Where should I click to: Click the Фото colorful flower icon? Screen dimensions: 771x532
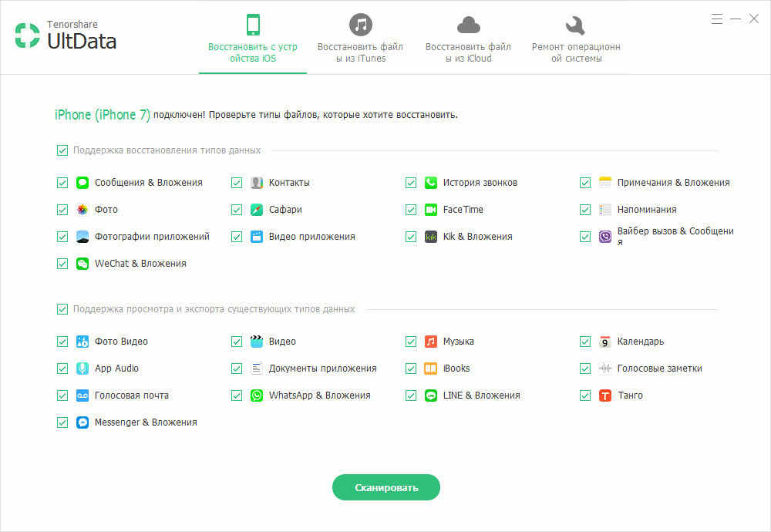[x=82, y=210]
